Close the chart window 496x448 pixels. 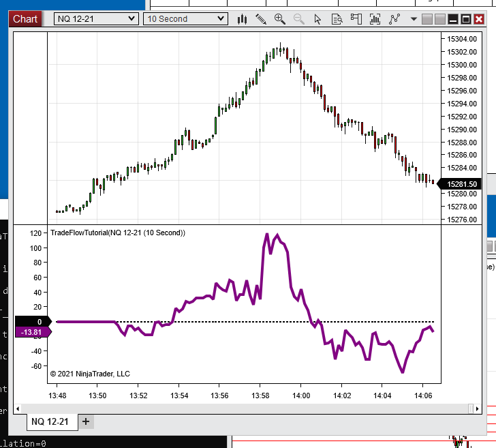tap(479, 19)
